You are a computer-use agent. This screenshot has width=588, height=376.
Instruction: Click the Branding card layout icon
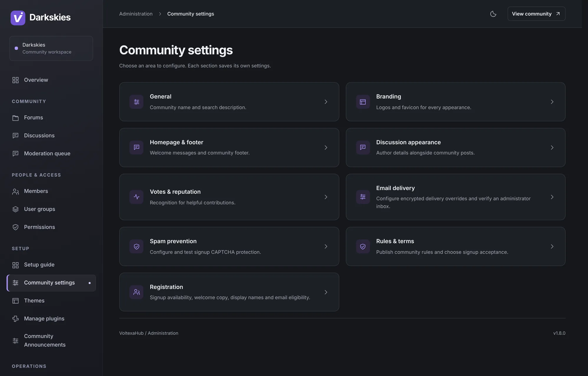click(x=363, y=102)
